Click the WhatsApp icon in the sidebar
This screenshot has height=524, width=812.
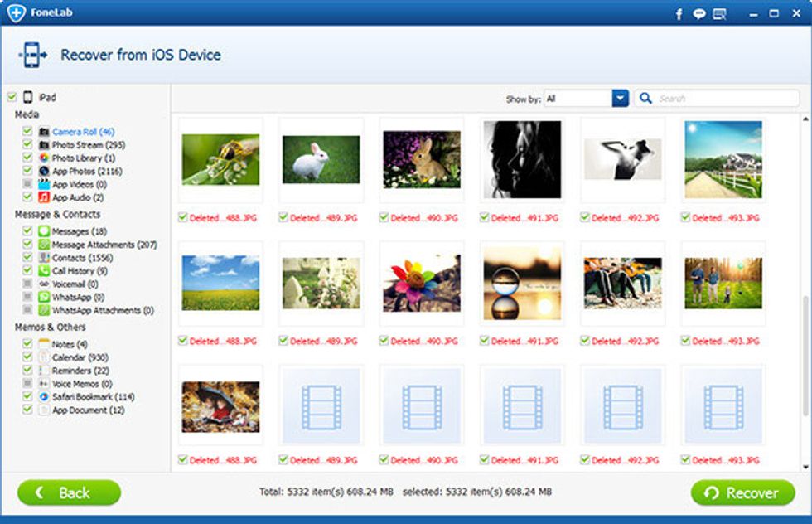(x=44, y=297)
